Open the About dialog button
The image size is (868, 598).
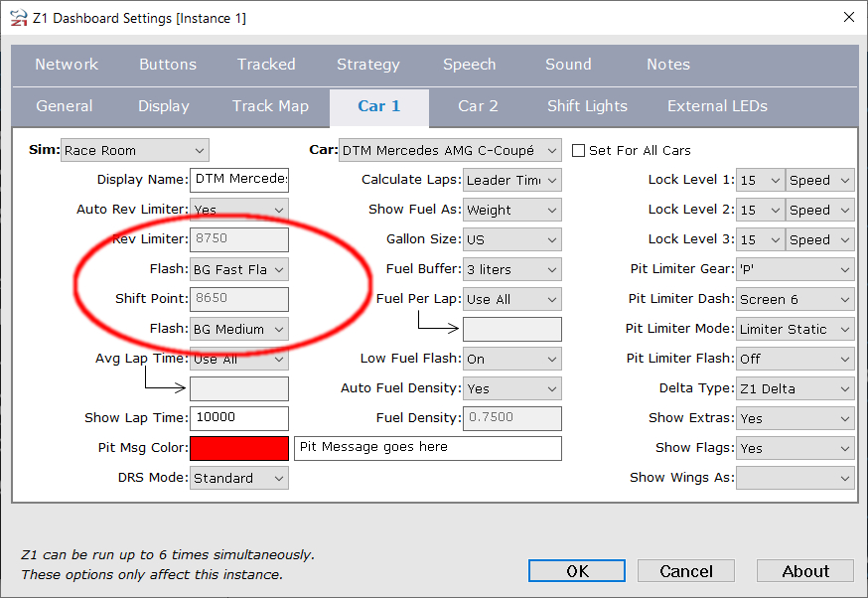(805, 571)
